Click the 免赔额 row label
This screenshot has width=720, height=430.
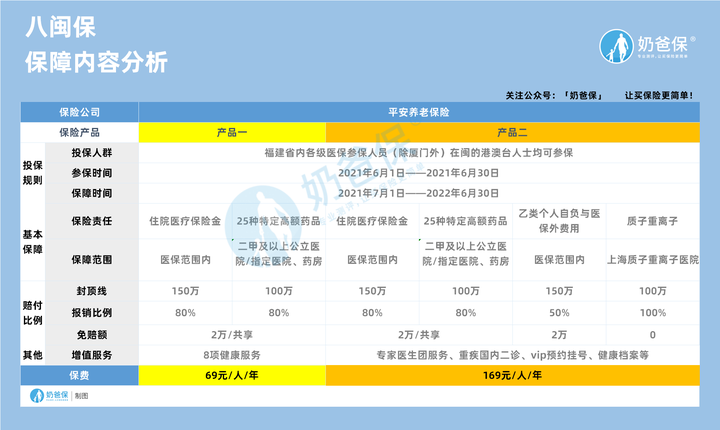[x=91, y=335]
